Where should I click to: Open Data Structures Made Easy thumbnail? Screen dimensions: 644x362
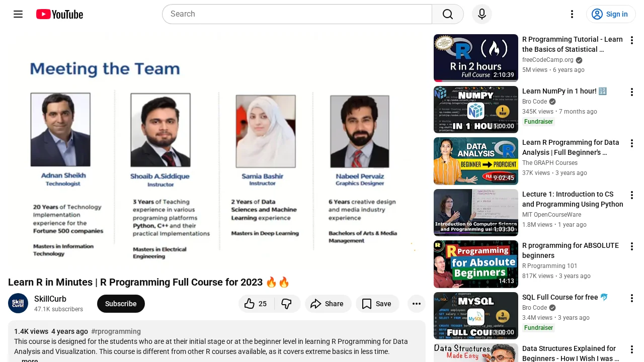coord(476,353)
